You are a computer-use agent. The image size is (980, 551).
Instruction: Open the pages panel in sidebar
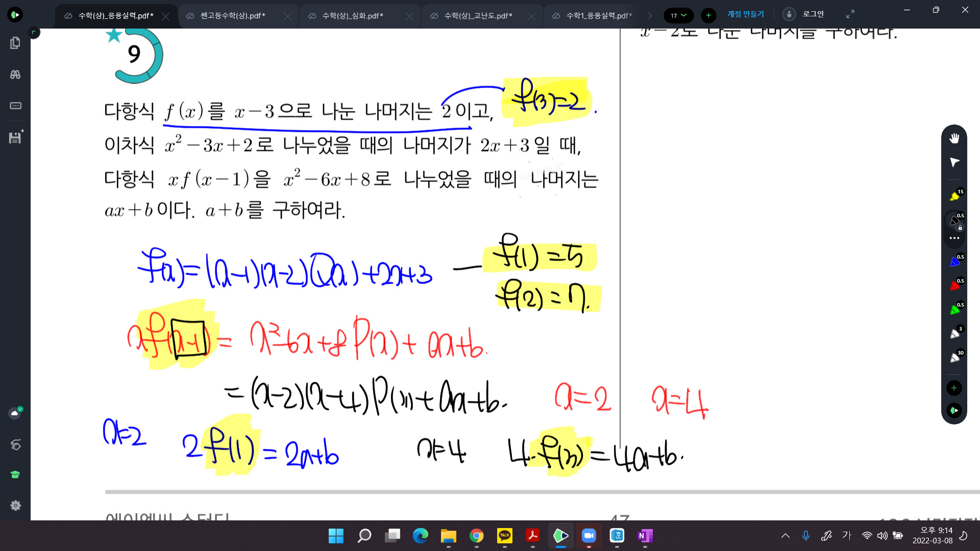click(x=15, y=43)
